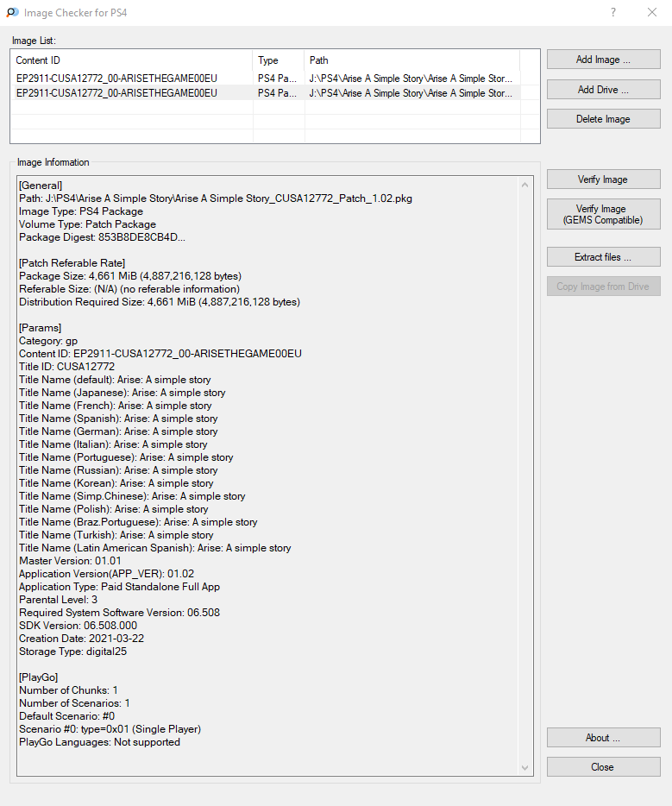Click the 'Master Version: 01.01' line

(70, 561)
